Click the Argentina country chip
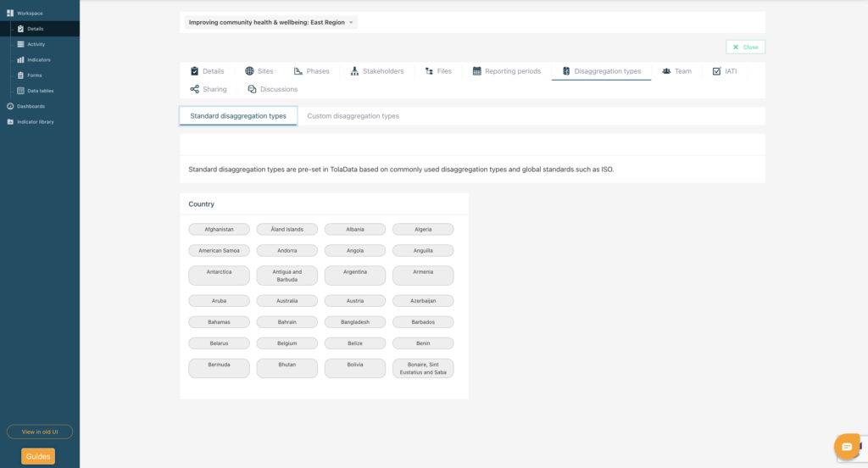 (x=355, y=276)
